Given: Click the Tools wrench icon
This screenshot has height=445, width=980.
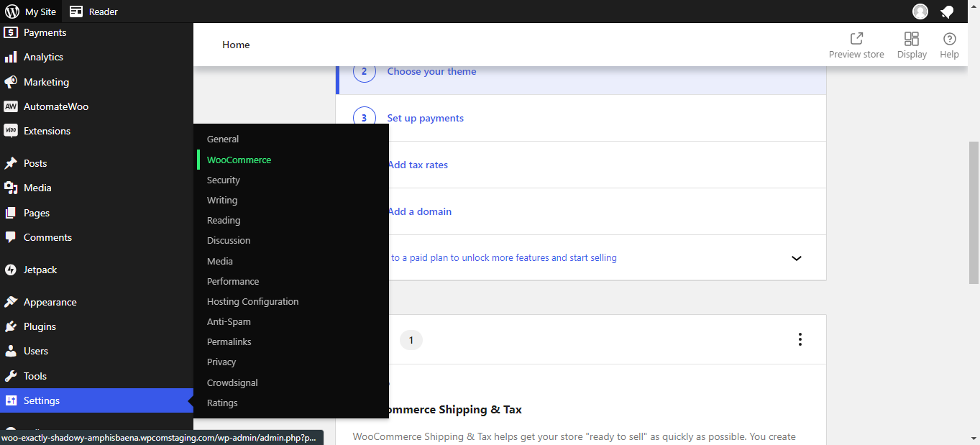Looking at the screenshot, I should 11,376.
